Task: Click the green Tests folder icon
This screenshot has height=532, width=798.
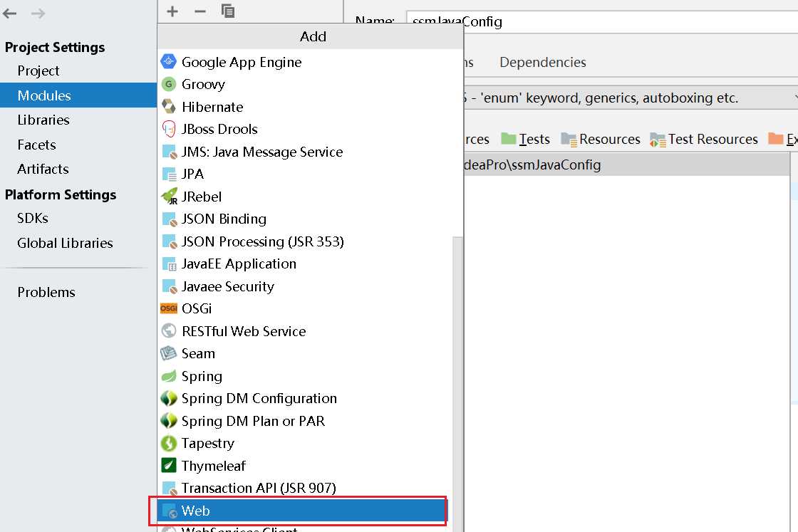Action: 509,138
